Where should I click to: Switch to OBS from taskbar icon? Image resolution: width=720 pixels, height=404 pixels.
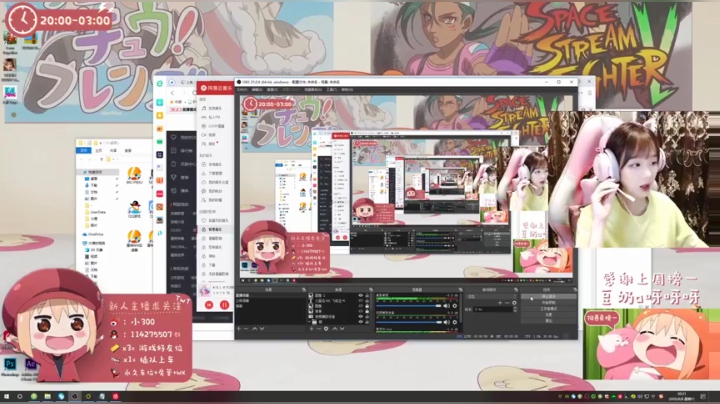pyautogui.click(x=74, y=396)
